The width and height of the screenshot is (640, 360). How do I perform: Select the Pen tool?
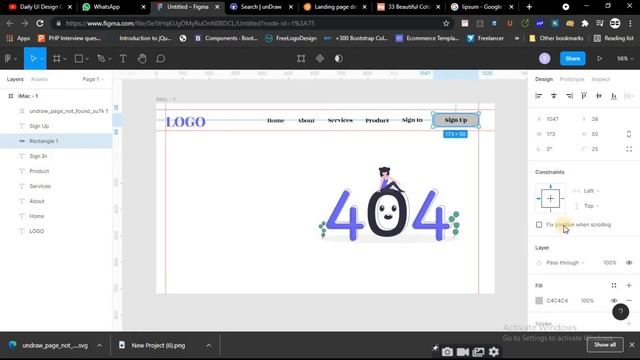click(x=101, y=59)
